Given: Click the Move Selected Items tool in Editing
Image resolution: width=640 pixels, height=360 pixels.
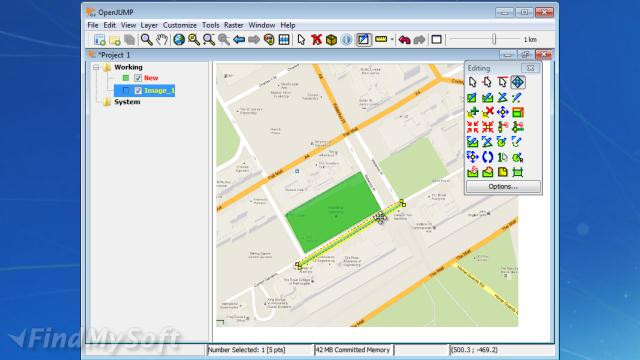Looking at the screenshot, I should pyautogui.click(x=518, y=82).
